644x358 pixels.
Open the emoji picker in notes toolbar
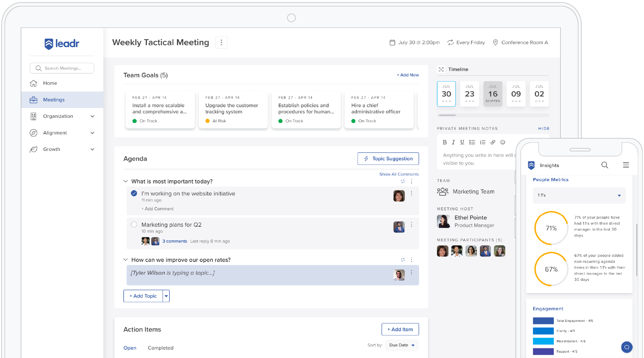(503, 142)
